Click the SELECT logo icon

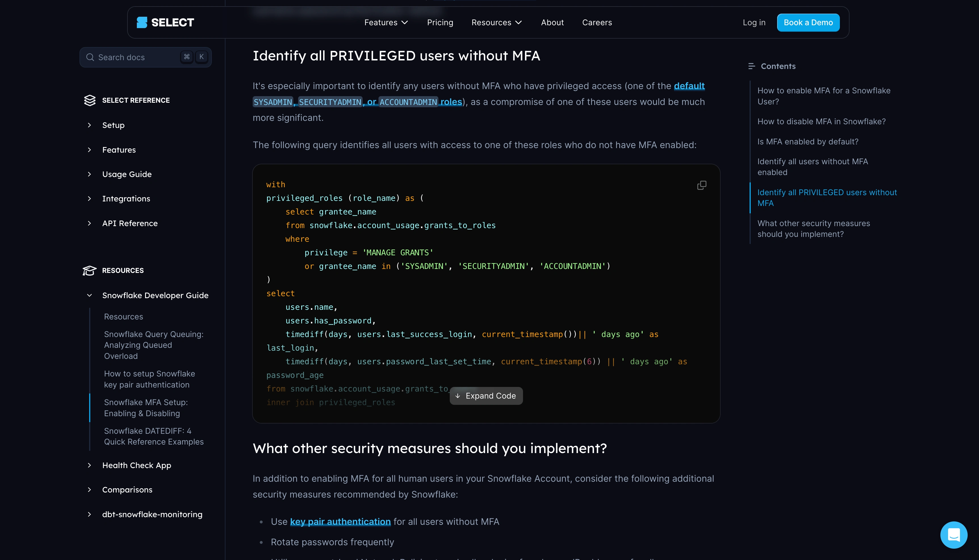(x=142, y=22)
